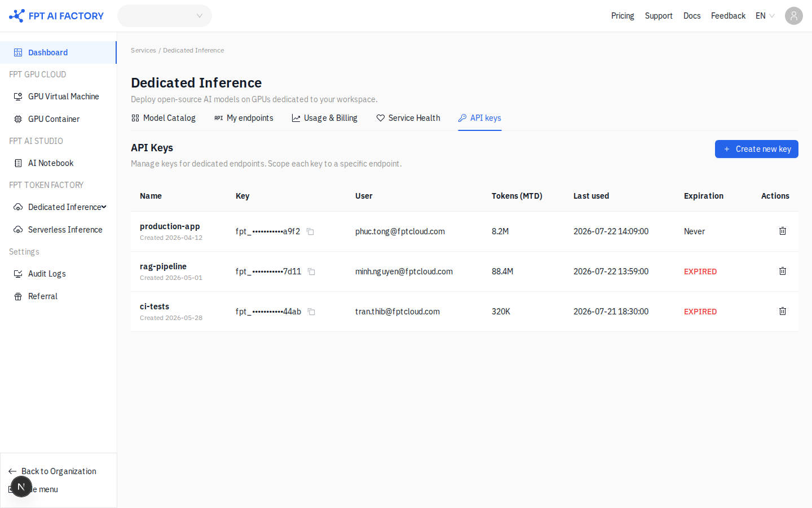The image size is (812, 508).
Task: Copy the rag-pipeline key ending 7d11
Action: (x=311, y=271)
